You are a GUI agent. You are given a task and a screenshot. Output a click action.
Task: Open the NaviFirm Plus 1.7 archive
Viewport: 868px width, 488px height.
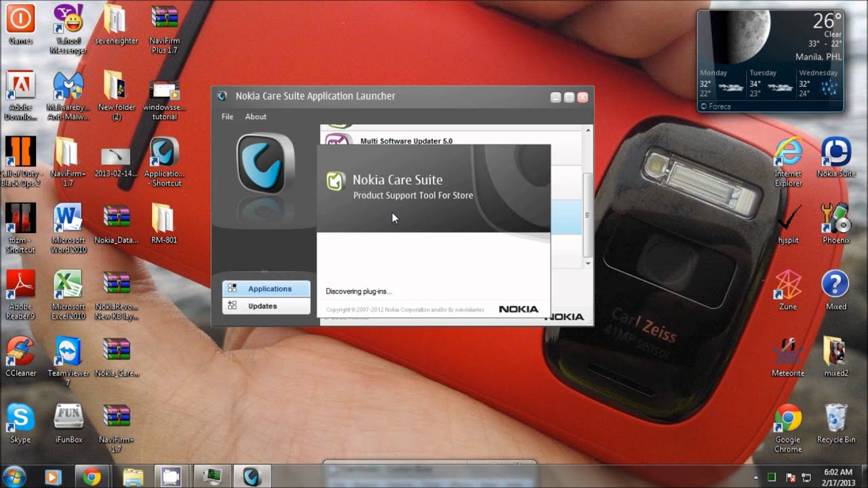[164, 29]
